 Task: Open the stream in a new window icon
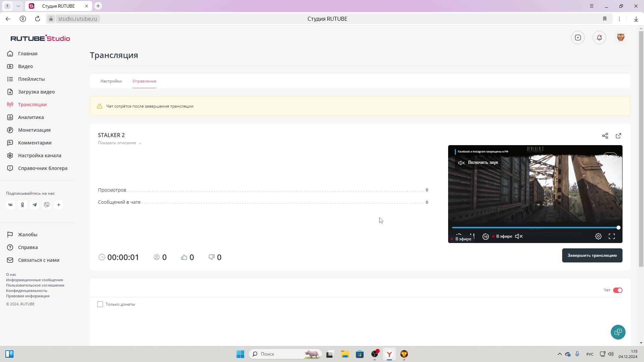click(618, 136)
